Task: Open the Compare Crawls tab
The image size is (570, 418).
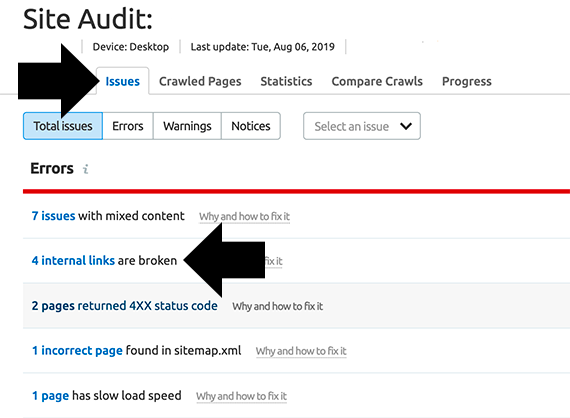Action: [377, 81]
